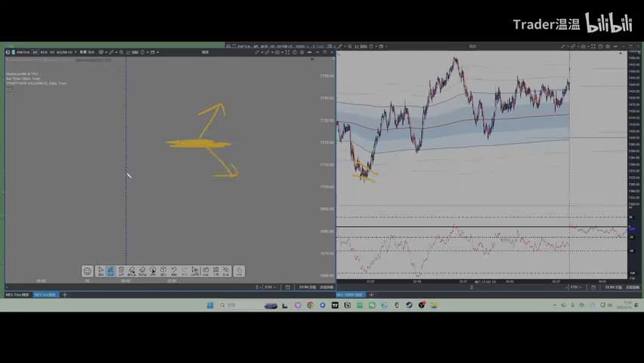Open the ETH session dropdown in right window
The width and height of the screenshot is (644, 363).
tap(575, 287)
